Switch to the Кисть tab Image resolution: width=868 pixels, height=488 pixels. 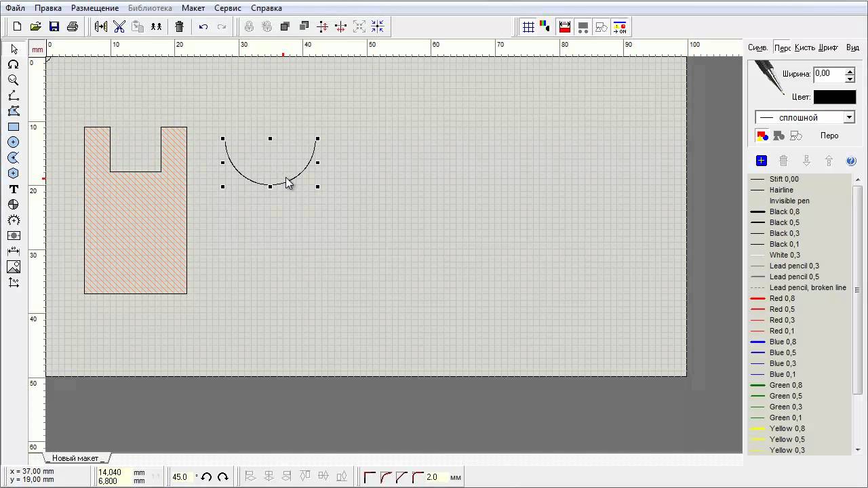(805, 47)
